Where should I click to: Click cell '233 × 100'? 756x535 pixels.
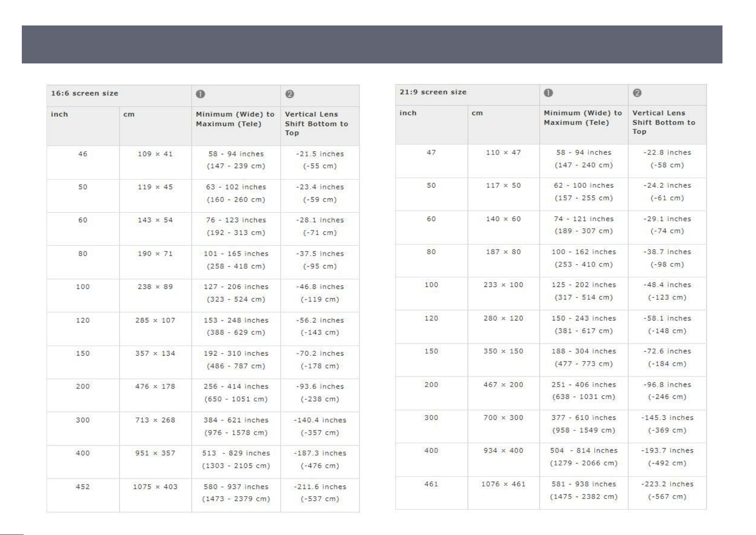503,285
